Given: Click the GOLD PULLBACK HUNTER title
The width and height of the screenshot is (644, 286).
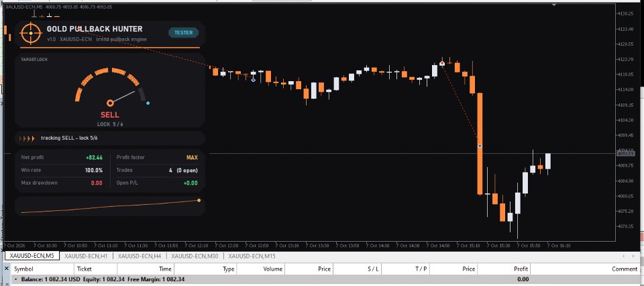Looking at the screenshot, I should click(95, 29).
